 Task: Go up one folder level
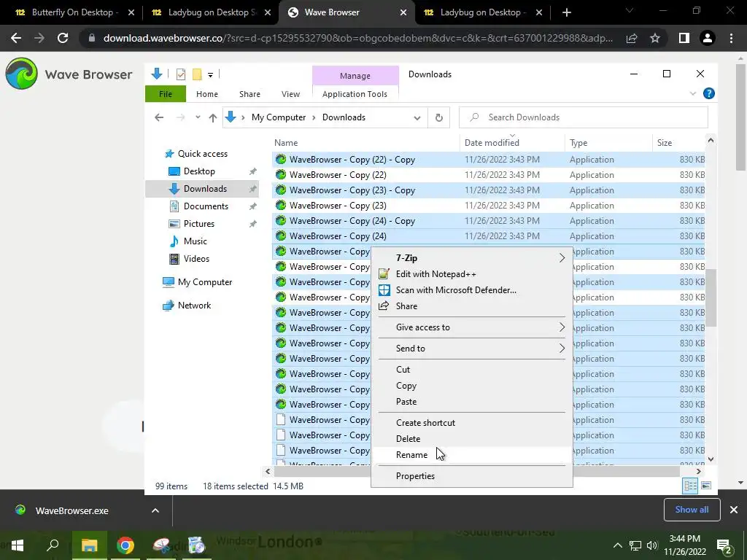click(212, 117)
